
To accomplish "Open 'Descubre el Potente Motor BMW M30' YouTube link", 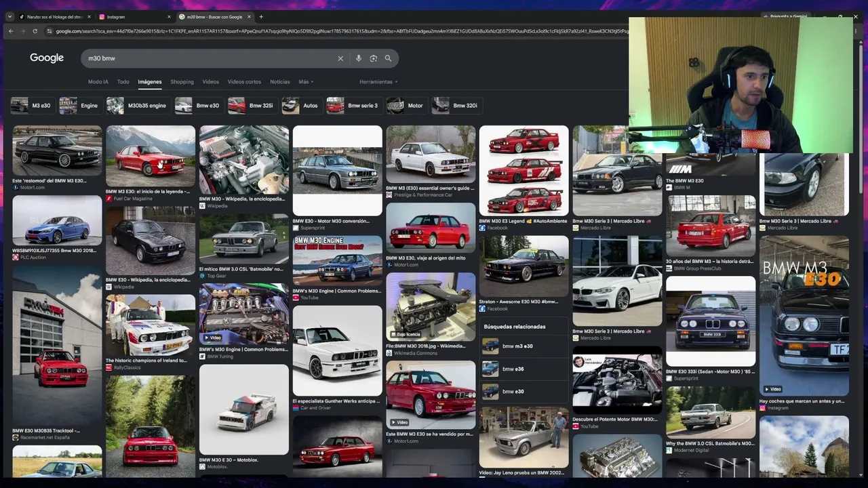I will pos(615,419).
